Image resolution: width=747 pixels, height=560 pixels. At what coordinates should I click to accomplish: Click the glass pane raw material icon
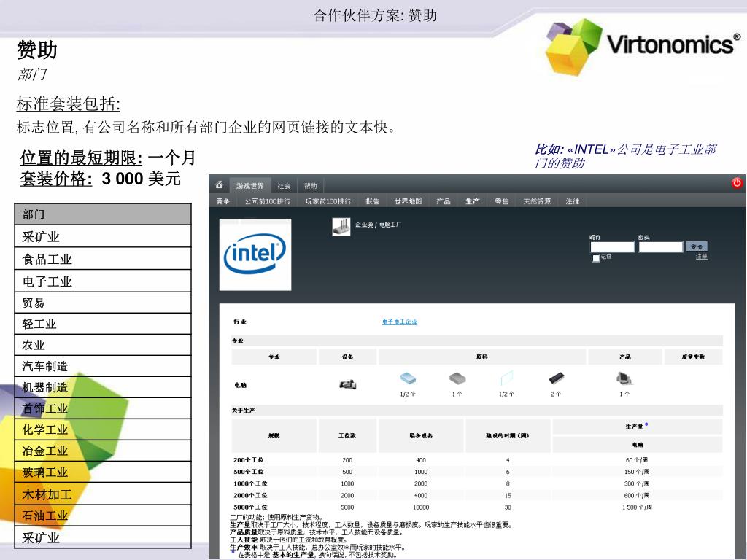[506, 378]
